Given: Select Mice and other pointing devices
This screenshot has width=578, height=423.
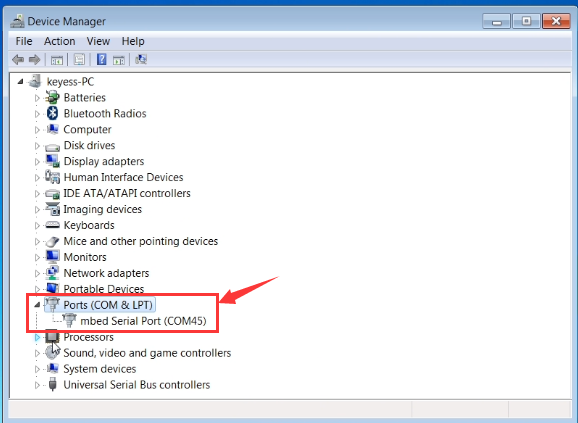Looking at the screenshot, I should point(140,241).
